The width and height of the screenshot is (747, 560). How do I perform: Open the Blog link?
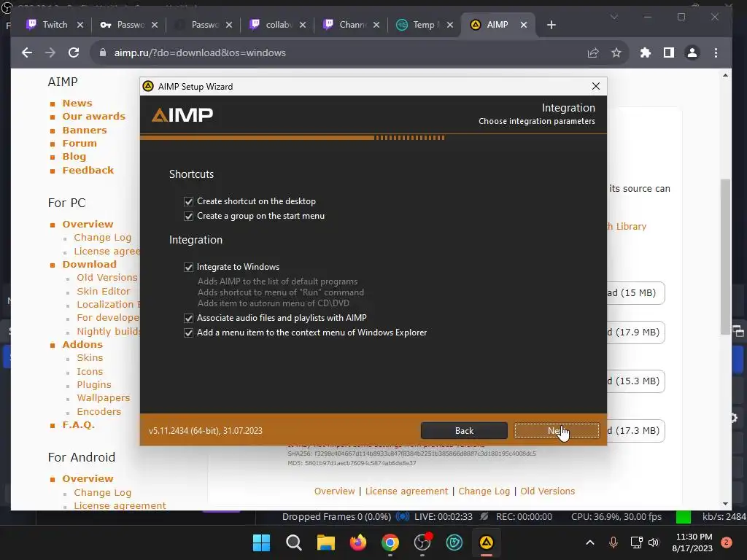point(74,157)
